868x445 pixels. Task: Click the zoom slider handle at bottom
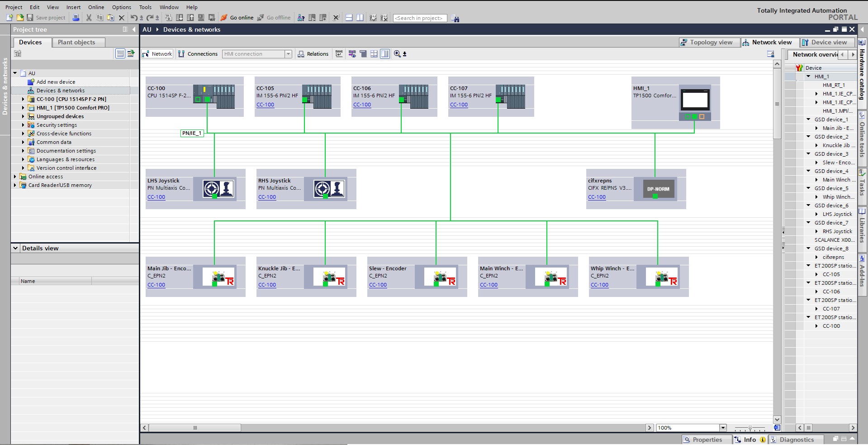click(x=750, y=428)
